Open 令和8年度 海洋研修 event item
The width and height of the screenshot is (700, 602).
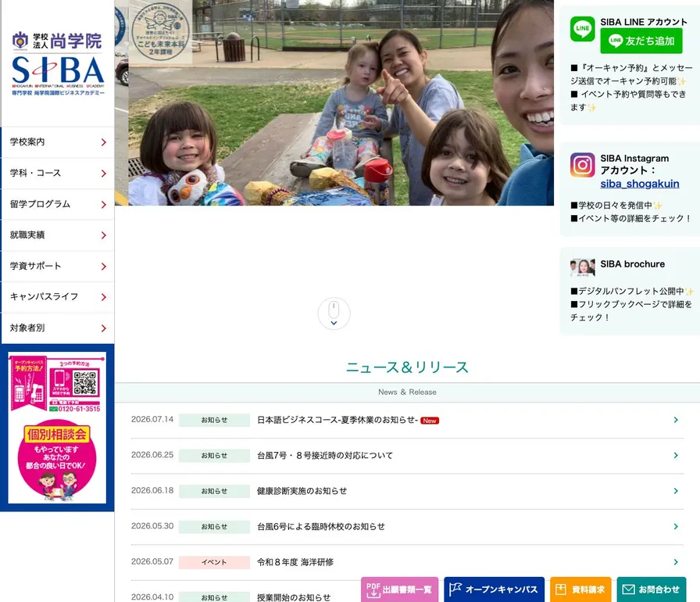(x=407, y=562)
